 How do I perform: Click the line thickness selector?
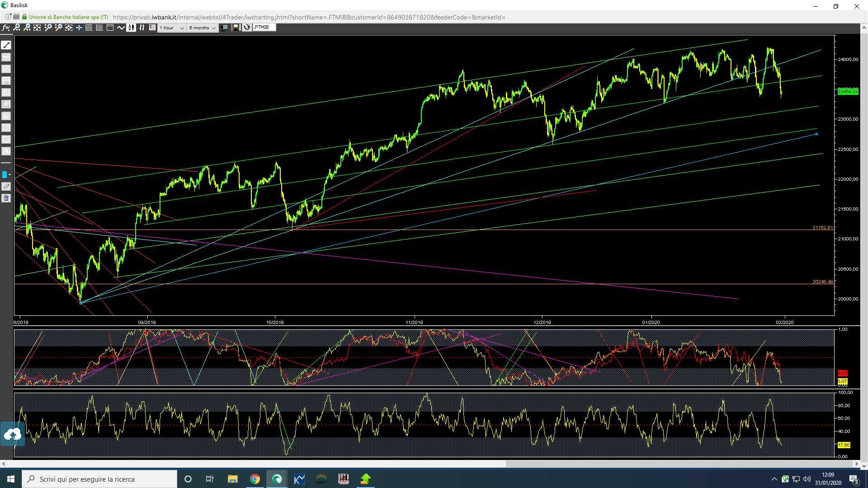[x=6, y=163]
